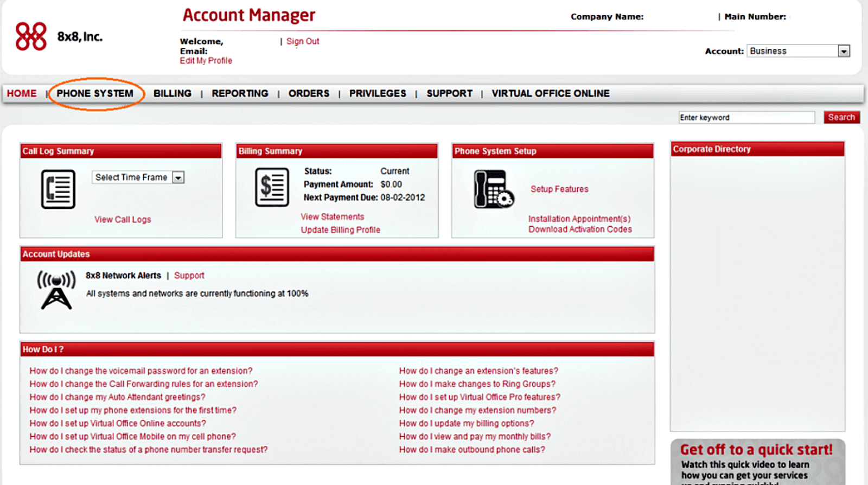
Task: Click the Phone System Setup panel header
Action: tap(553, 151)
